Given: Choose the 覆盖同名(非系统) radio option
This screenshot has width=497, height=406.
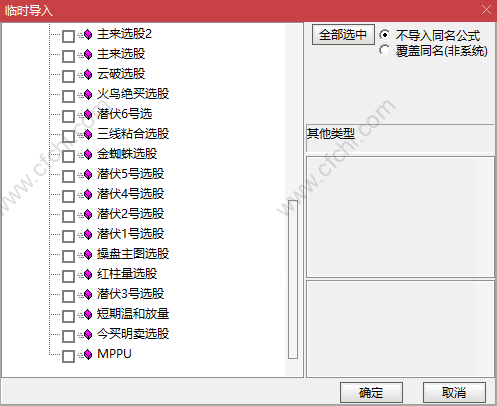Looking at the screenshot, I should pyautogui.click(x=385, y=50).
